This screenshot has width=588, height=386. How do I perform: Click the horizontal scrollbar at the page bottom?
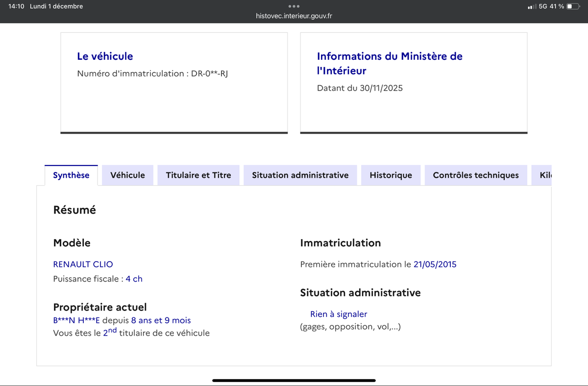pos(294,380)
